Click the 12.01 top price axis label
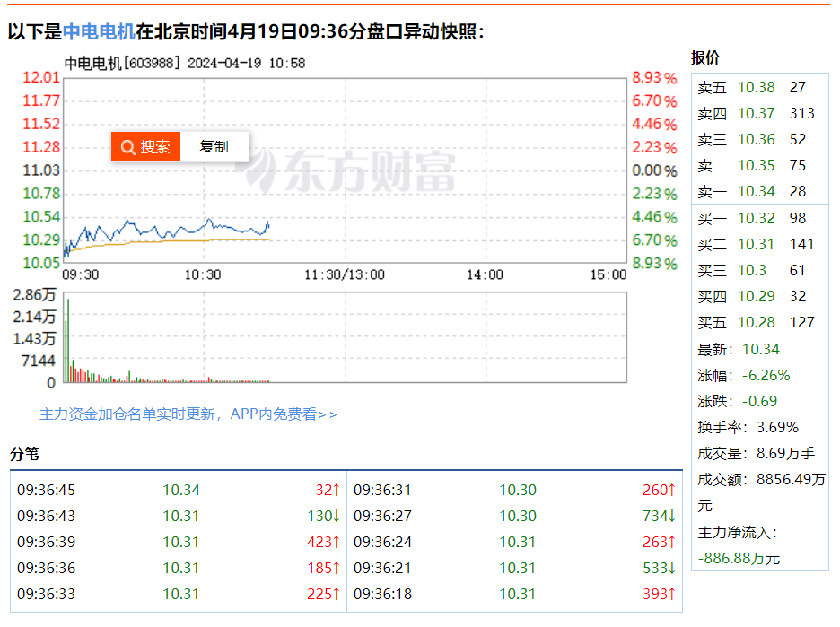This screenshot has height=627, width=840. pyautogui.click(x=41, y=77)
